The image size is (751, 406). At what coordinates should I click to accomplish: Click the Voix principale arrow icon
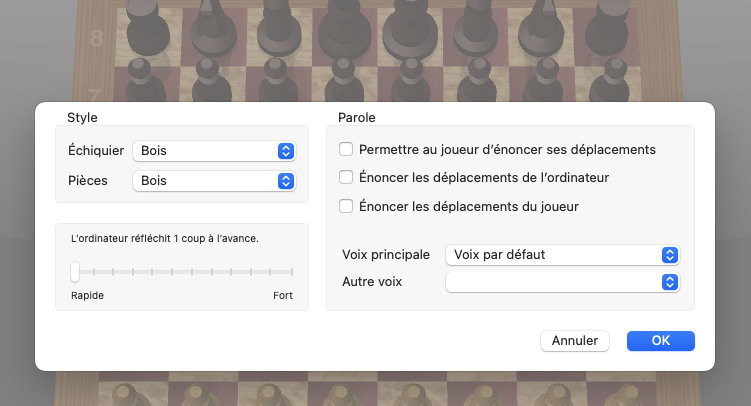pos(671,255)
